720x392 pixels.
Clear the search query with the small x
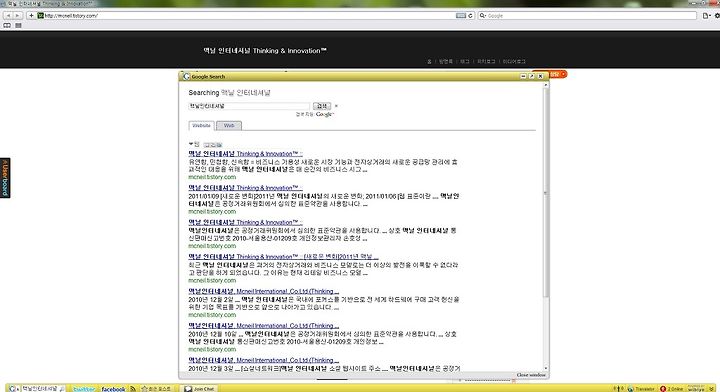[336, 106]
